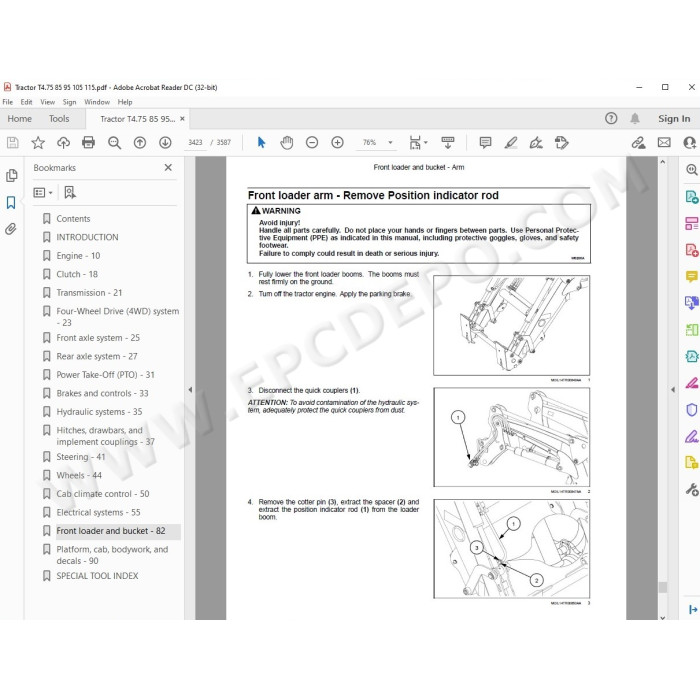This screenshot has height=700, width=700.
Task: Select the highlight text tool
Action: pyautogui.click(x=511, y=142)
